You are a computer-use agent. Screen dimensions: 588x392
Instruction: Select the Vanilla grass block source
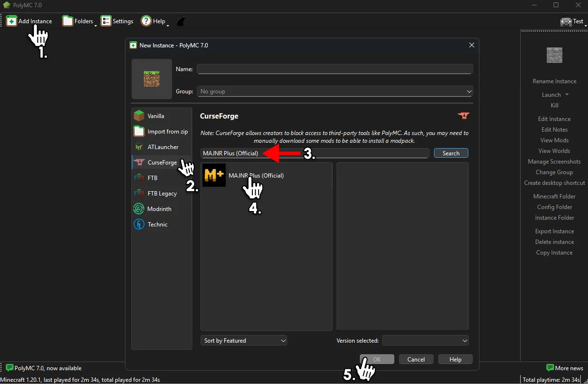156,116
